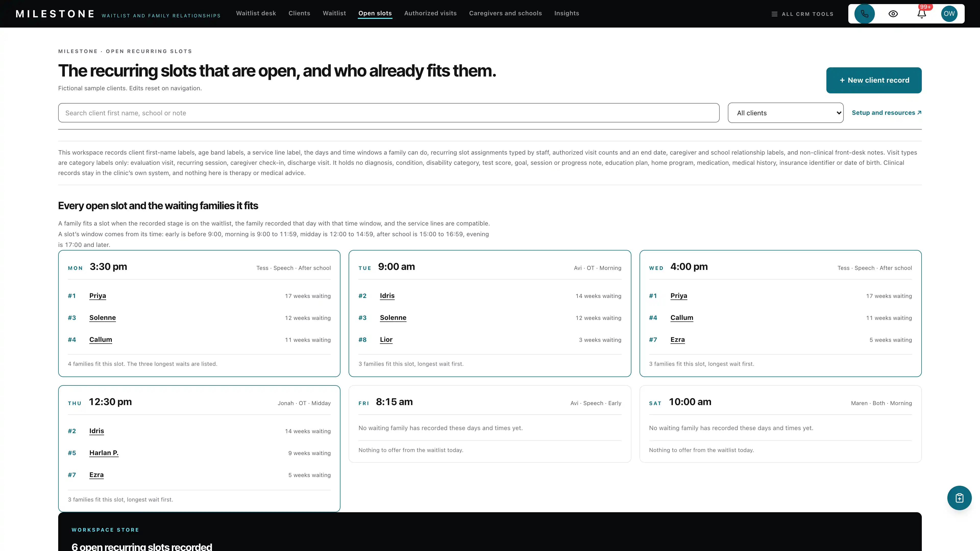Go to Authorized visits tab
This screenshot has width=980, height=551.
tap(430, 13)
